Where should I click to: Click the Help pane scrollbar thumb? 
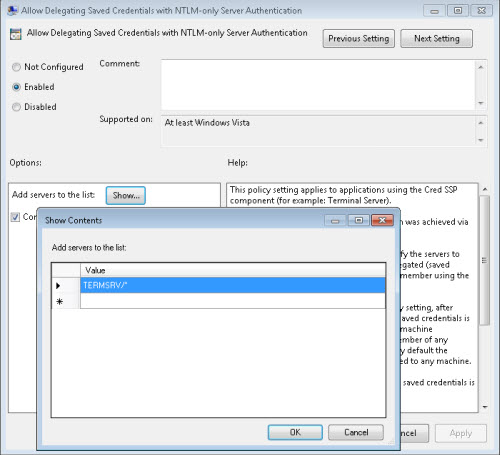[x=485, y=260]
